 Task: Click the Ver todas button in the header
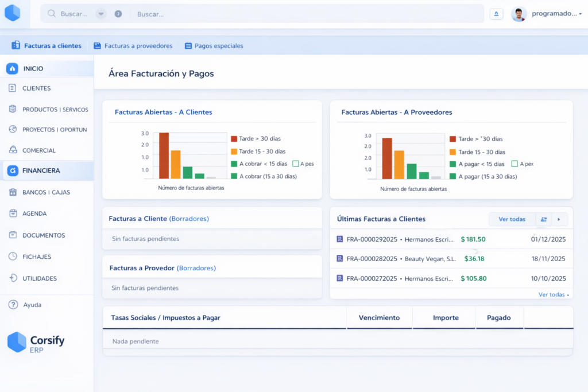tap(512, 219)
